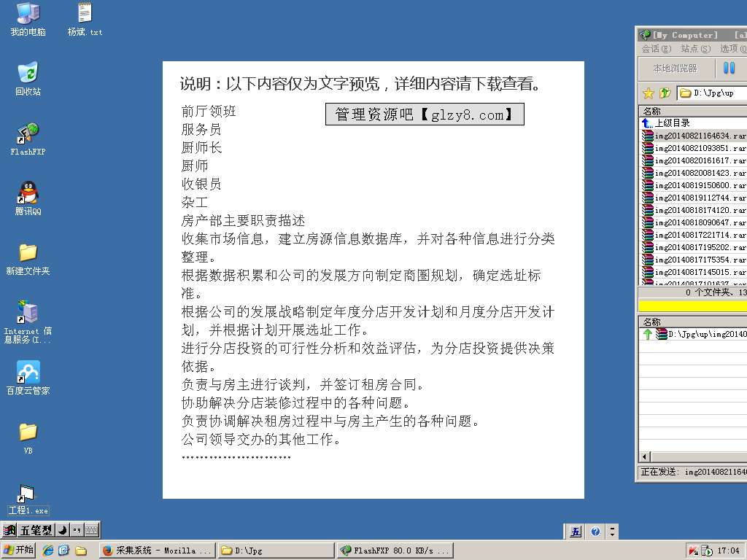Screen dimensions: 747x560
Task: Click the D:\Jpg\up path field
Action: 712,93
